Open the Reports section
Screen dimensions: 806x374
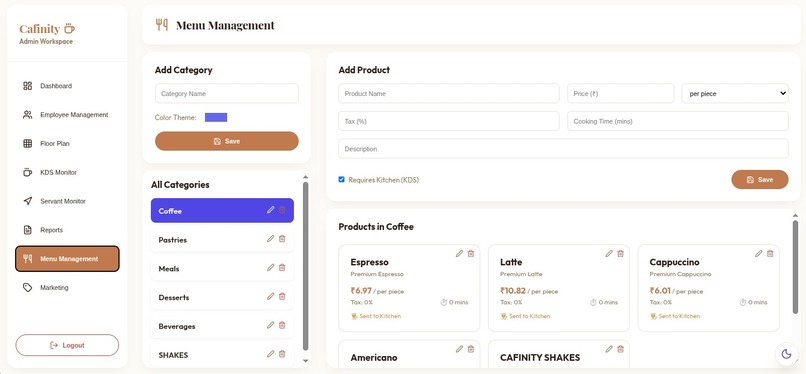pos(67,230)
